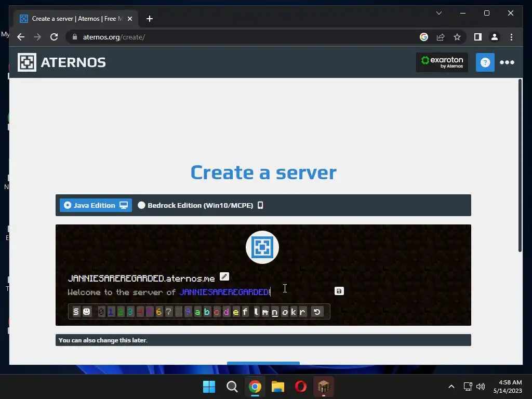Viewport: 532px width, 399px height.
Task: Open the exaroton by Aternos link
Action: pos(442,62)
